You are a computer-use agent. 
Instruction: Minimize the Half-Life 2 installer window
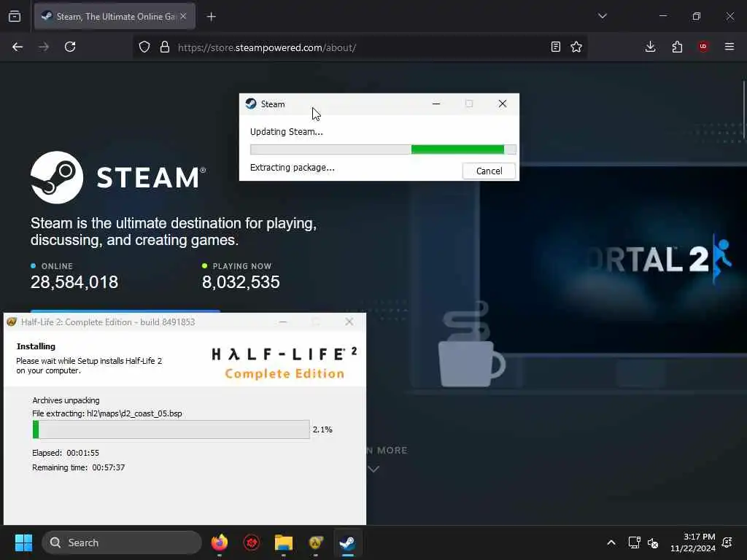pyautogui.click(x=283, y=322)
